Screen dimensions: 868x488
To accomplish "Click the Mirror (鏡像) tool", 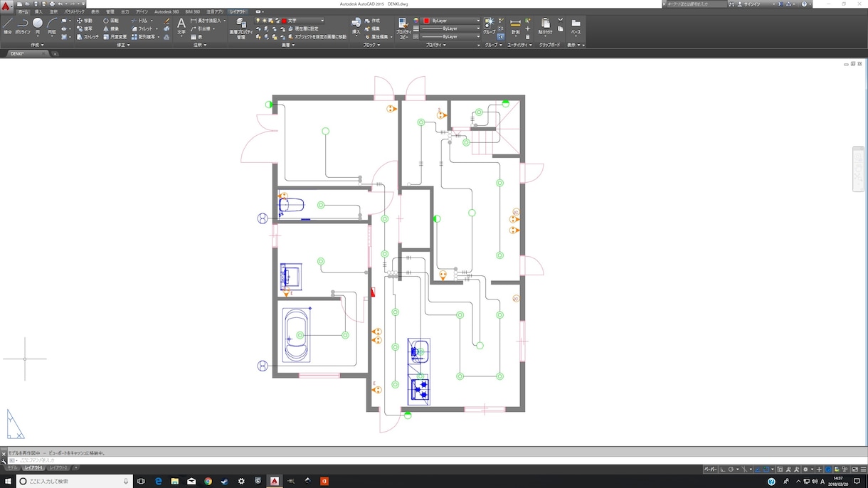I will (x=111, y=28).
